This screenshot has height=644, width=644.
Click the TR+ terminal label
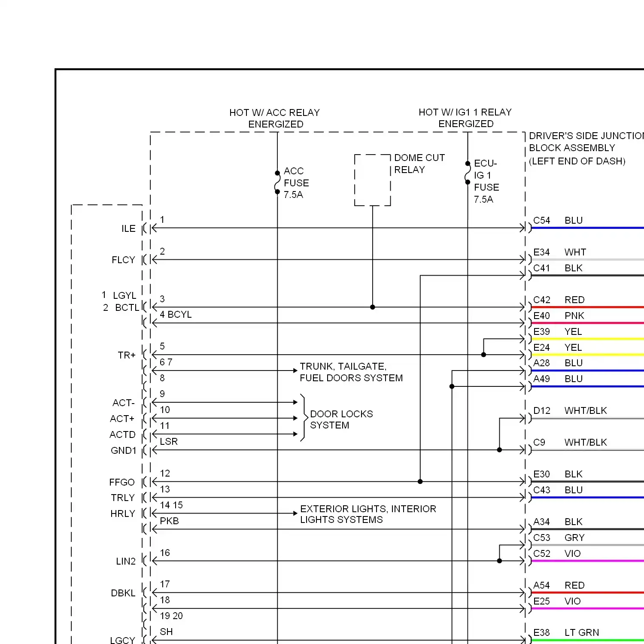(x=127, y=355)
